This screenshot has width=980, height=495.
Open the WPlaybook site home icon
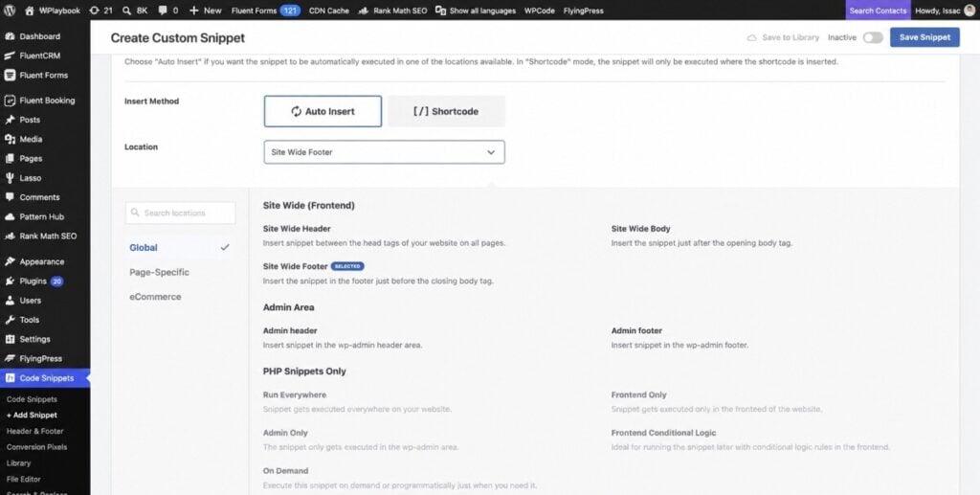[30, 11]
